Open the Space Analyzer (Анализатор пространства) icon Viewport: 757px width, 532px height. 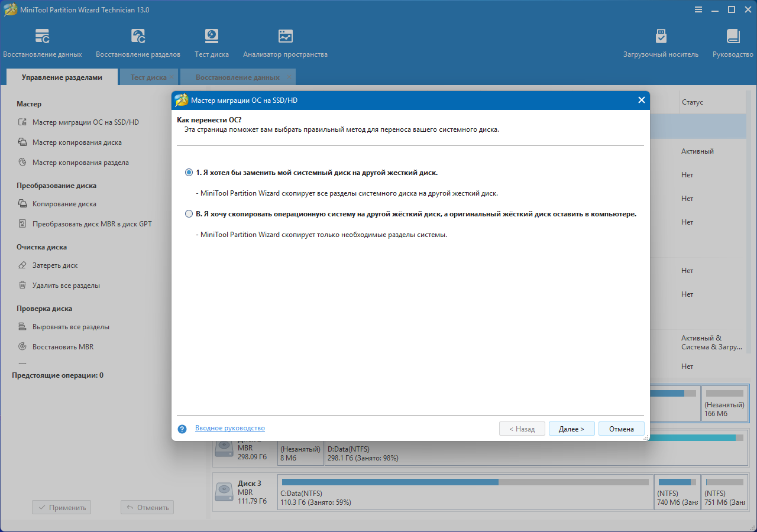285,36
